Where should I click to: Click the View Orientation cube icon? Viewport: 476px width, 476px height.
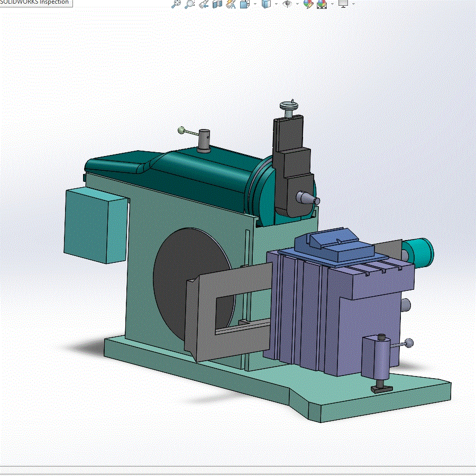[x=244, y=4]
